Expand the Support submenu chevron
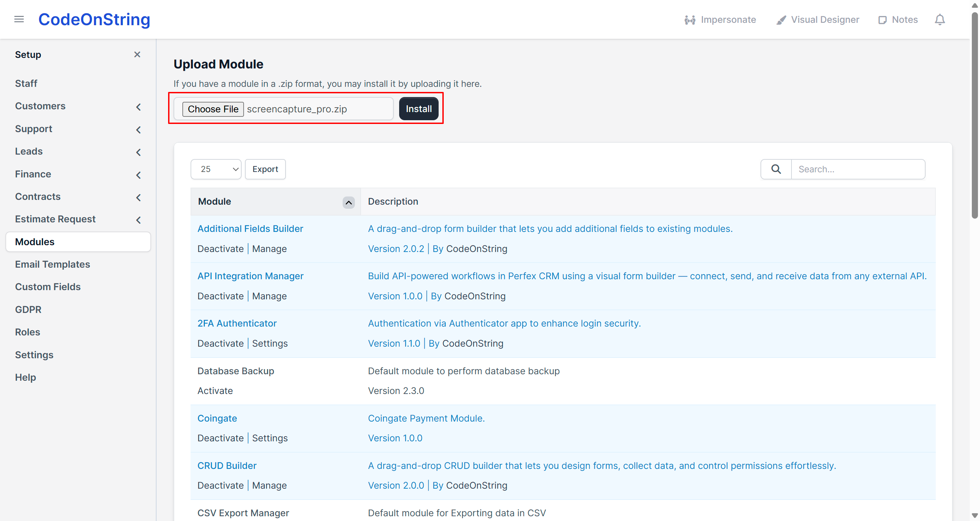This screenshot has height=521, width=980. [x=138, y=130]
